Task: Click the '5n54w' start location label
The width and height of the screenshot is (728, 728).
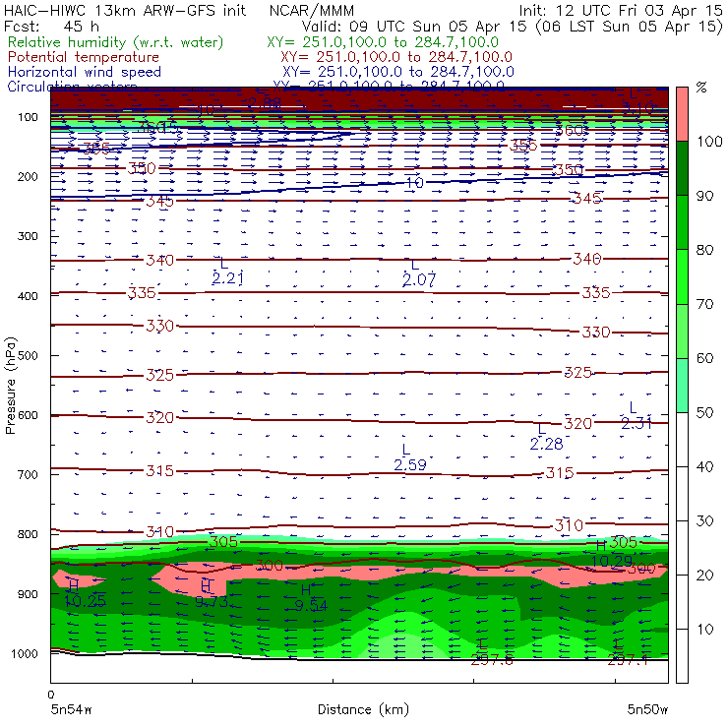Action: click(x=72, y=710)
